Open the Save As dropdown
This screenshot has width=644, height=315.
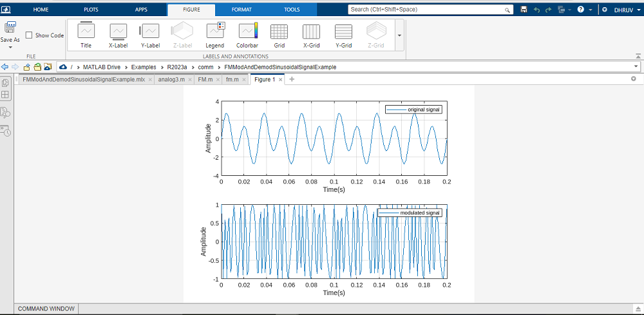point(10,47)
